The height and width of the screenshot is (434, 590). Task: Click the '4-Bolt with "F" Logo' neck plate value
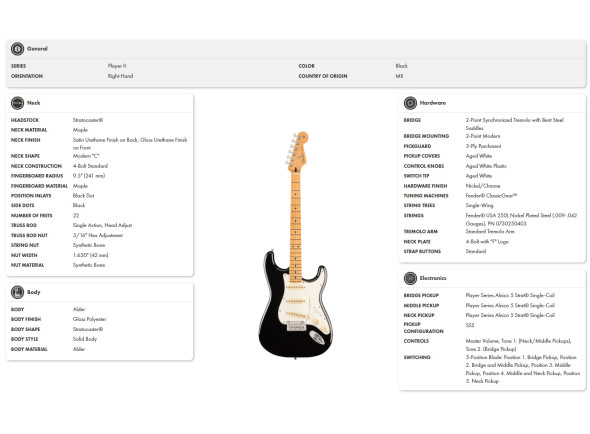[487, 242]
